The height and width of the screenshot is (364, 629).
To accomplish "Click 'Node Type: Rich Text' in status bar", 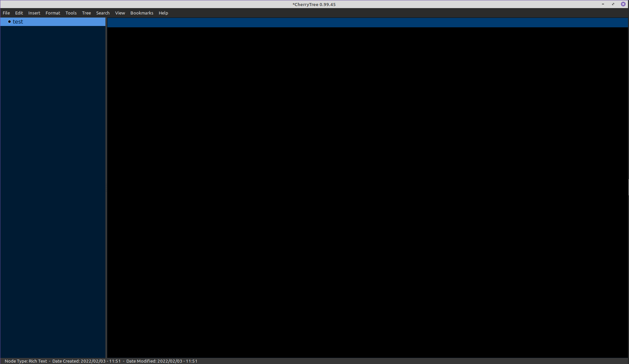I will (x=26, y=361).
